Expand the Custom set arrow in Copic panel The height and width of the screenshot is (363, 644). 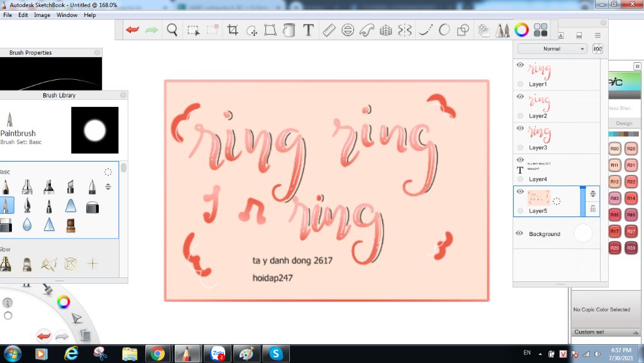635,332
